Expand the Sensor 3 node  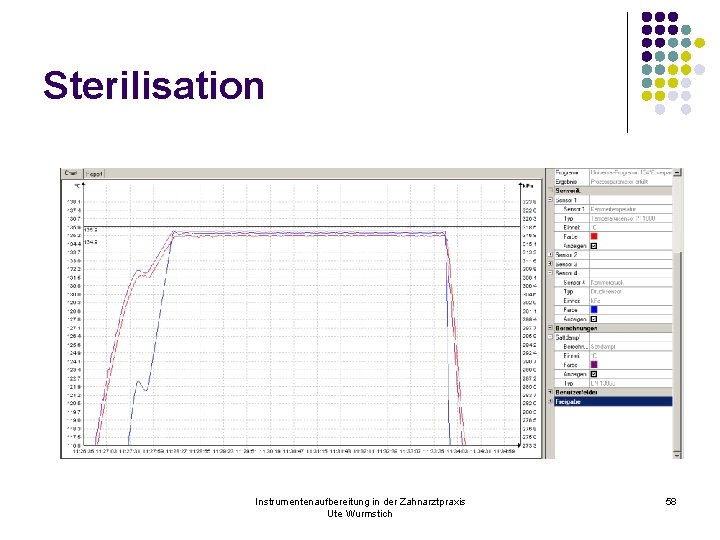pos(550,264)
